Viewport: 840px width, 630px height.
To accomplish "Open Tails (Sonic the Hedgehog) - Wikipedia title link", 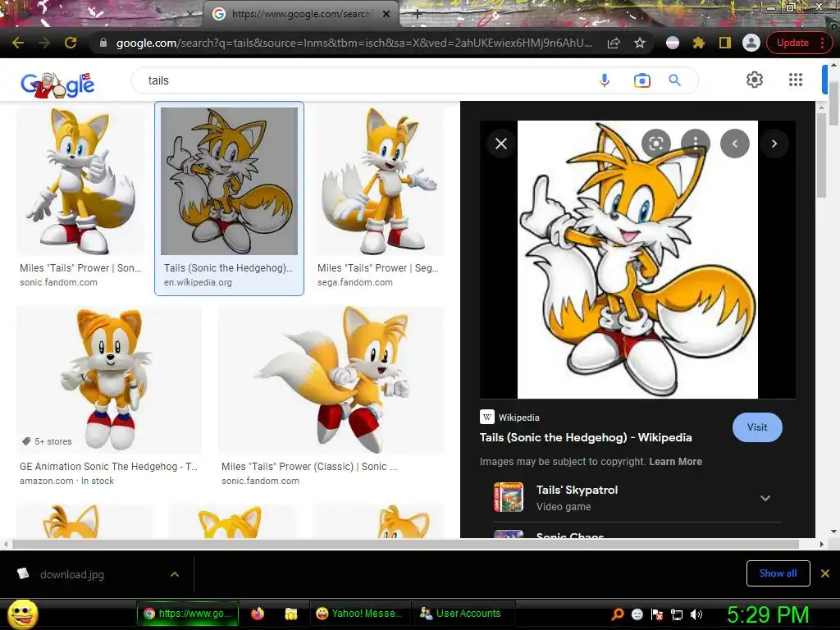I will click(586, 438).
